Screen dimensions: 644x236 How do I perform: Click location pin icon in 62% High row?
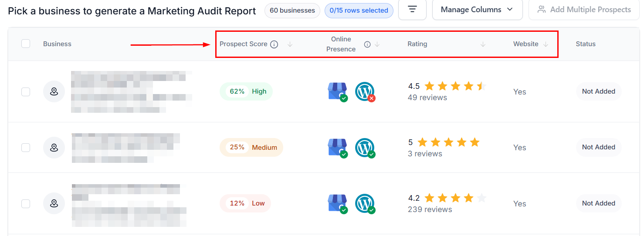coord(54,91)
